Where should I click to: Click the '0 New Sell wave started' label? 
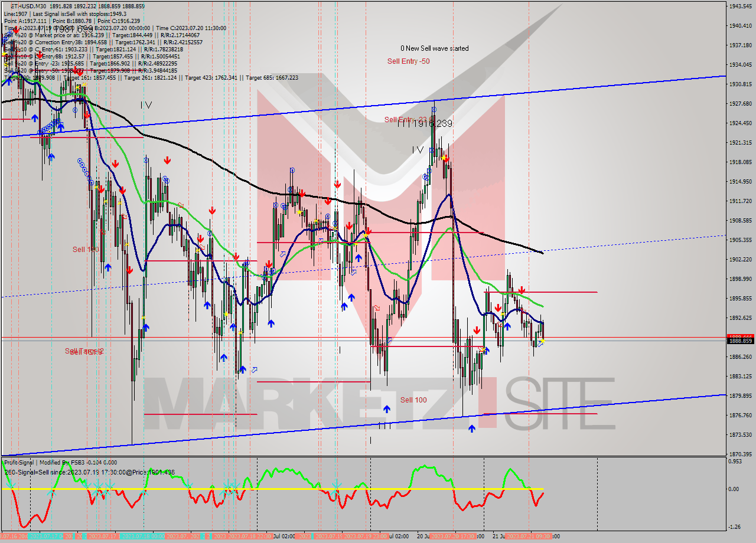pos(434,48)
